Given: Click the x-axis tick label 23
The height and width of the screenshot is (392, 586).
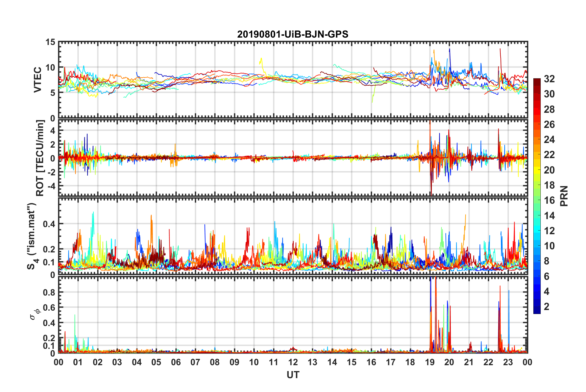Looking at the screenshot, I should [508, 362].
